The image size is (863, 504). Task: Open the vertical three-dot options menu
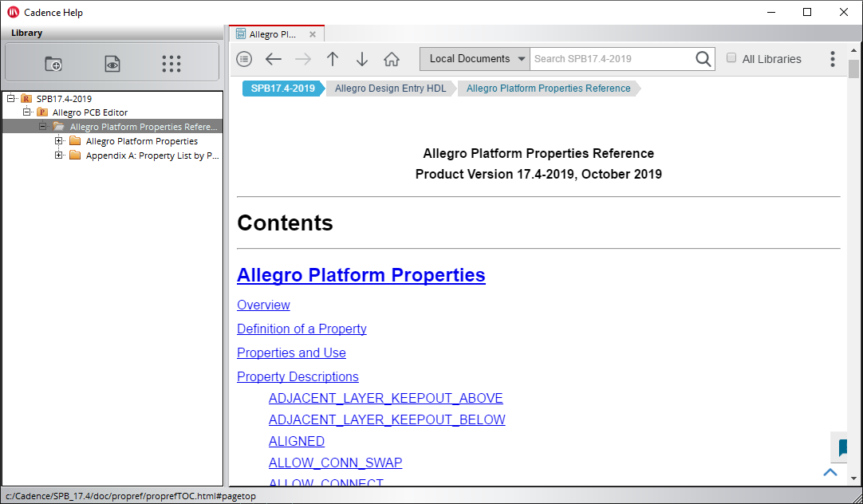pos(833,59)
